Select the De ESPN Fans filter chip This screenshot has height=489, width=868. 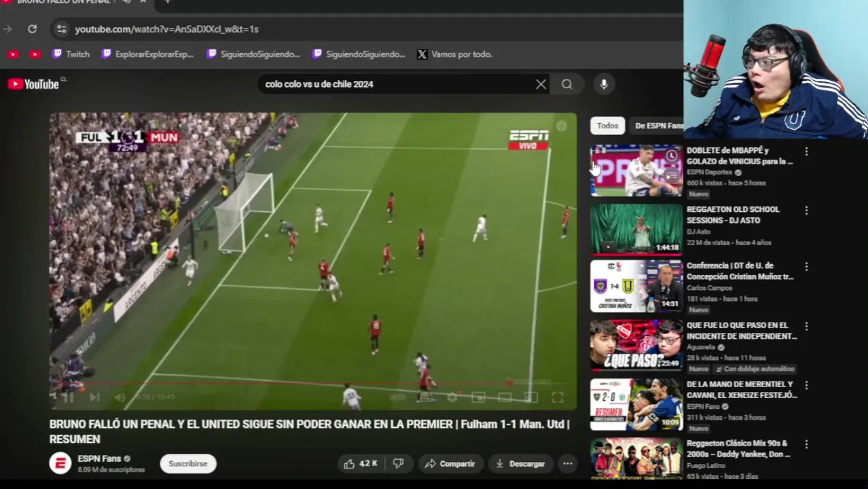(x=657, y=126)
